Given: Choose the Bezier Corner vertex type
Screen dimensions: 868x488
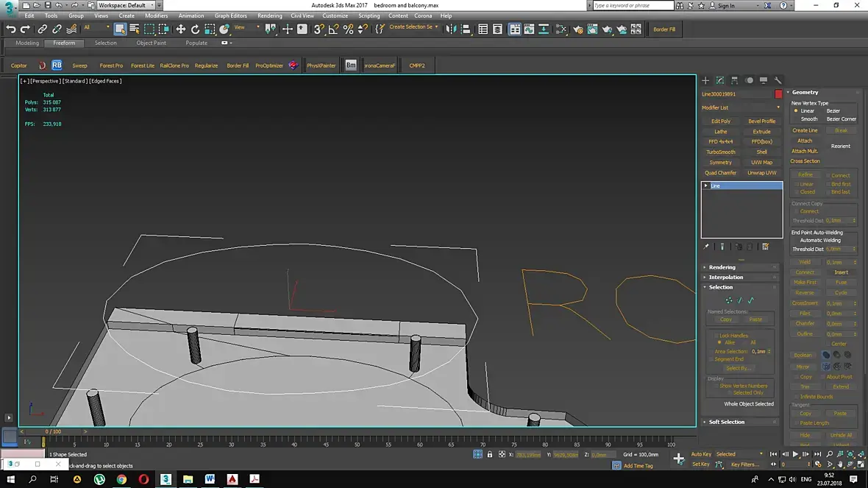Looking at the screenshot, I should tap(841, 119).
